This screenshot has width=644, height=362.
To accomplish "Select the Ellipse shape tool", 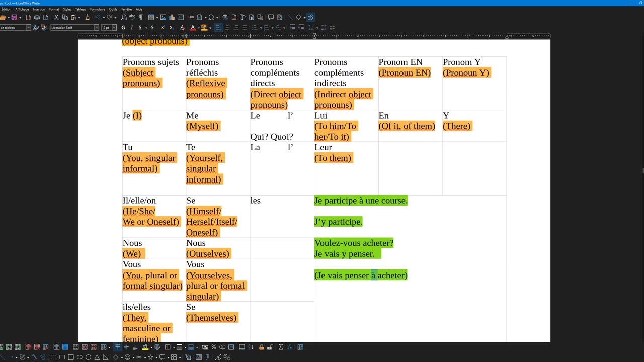I will point(79,357).
